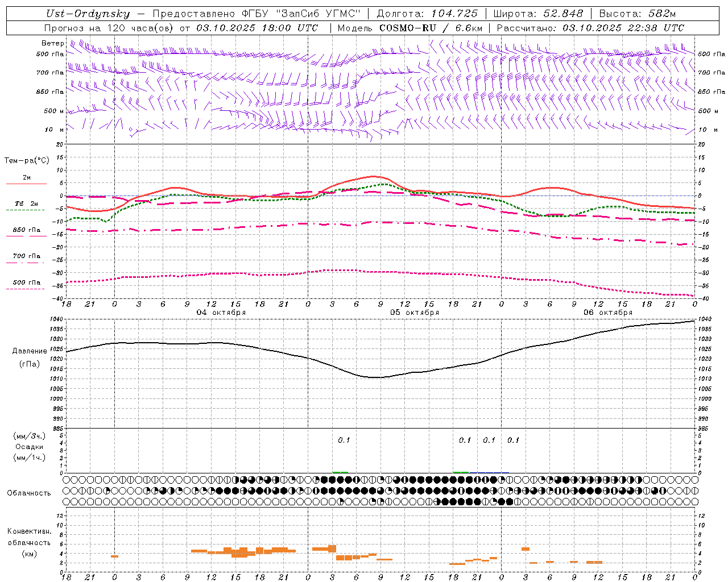Click the Облачность row label
728x582 pixels.
point(29,493)
